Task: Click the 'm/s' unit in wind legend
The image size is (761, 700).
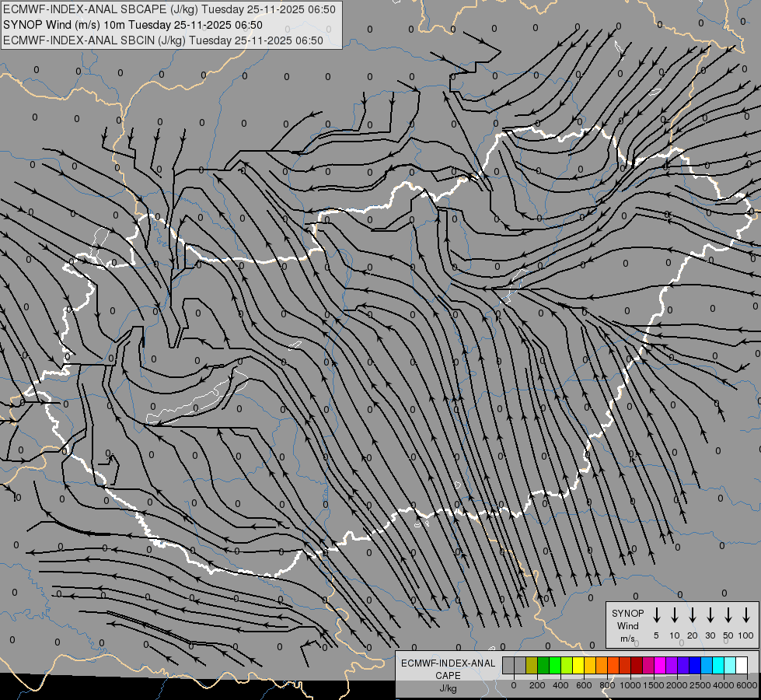Action: [x=627, y=639]
